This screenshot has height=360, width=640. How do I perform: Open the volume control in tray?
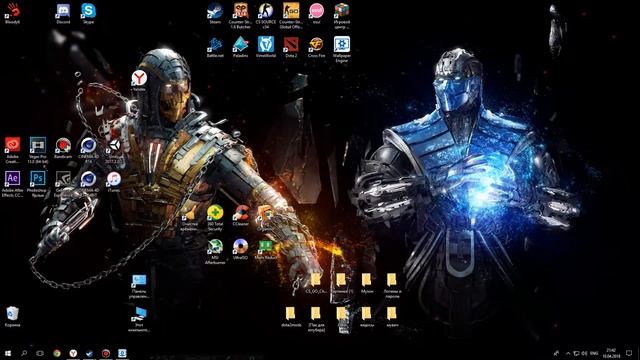pyautogui.click(x=584, y=353)
